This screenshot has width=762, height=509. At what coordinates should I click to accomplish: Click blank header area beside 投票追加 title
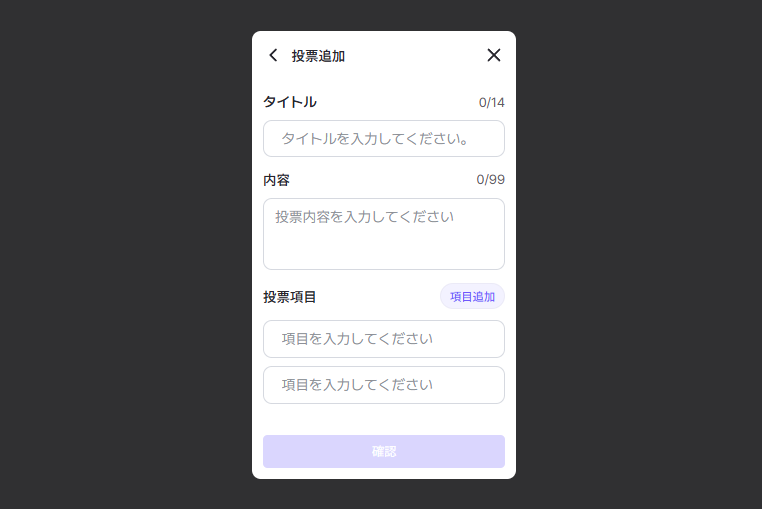(416, 55)
